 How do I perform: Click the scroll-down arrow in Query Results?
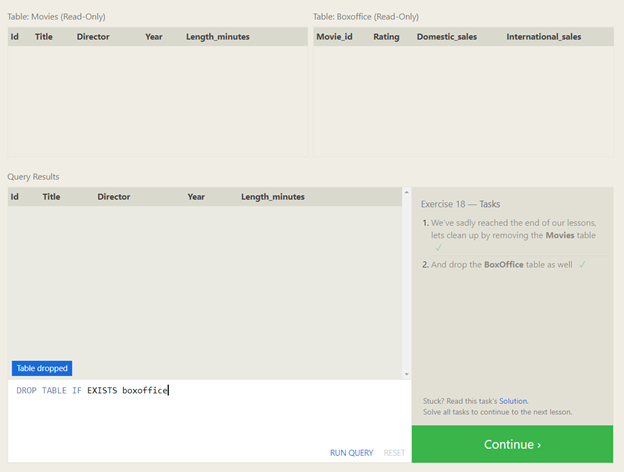[x=405, y=374]
